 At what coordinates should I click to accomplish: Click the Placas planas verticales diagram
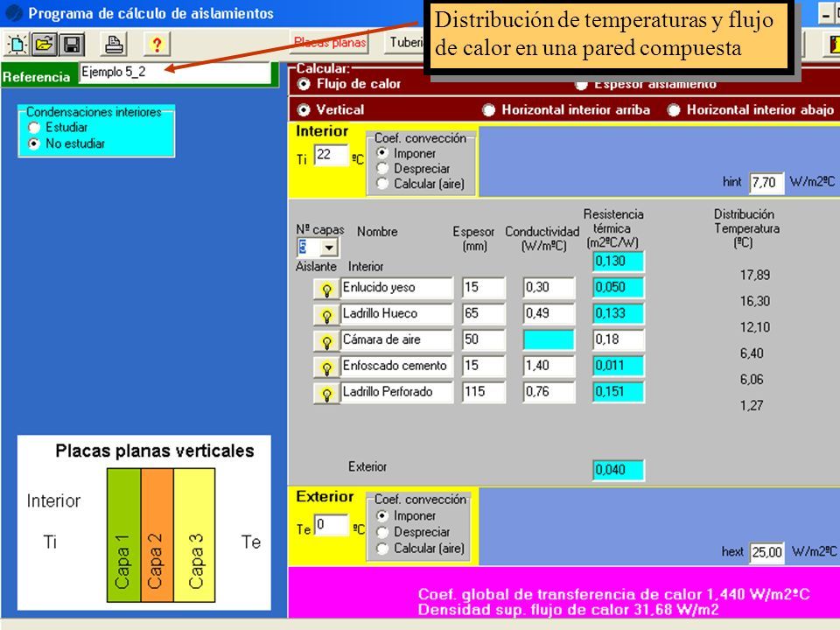pos(144,523)
